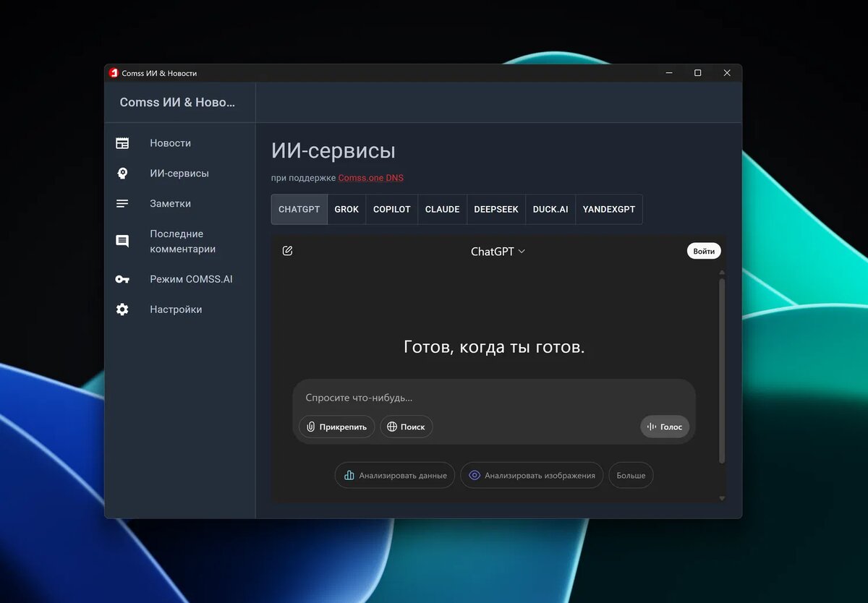Switch to the DEEPSEEK tab

(x=496, y=209)
